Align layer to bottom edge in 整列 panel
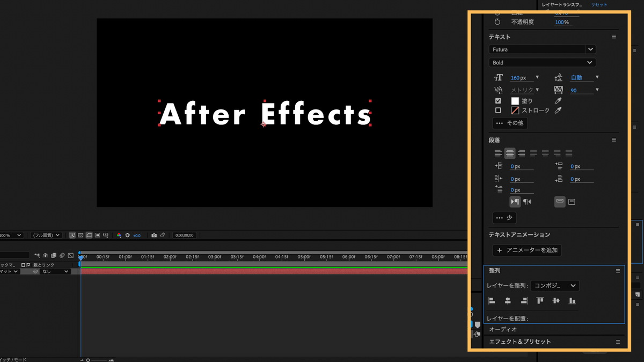The height and width of the screenshot is (362, 644). click(573, 301)
